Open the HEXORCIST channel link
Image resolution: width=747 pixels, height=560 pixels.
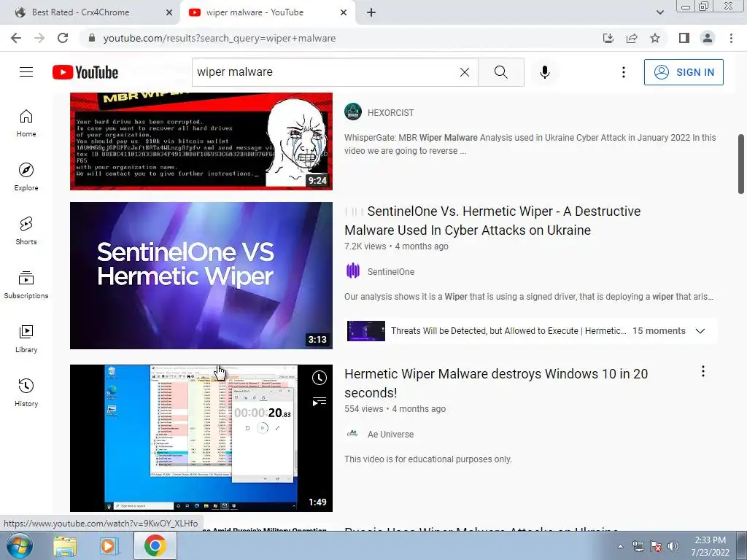[x=391, y=113]
